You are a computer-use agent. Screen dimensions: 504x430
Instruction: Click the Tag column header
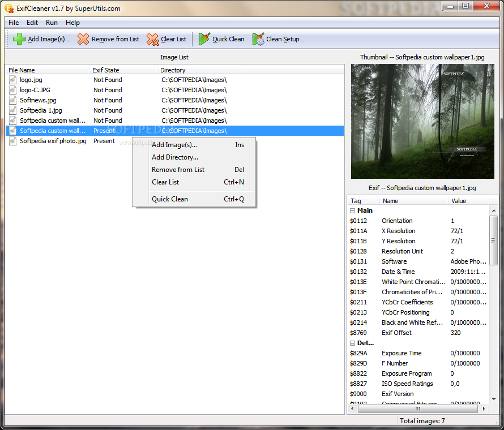[x=364, y=201]
